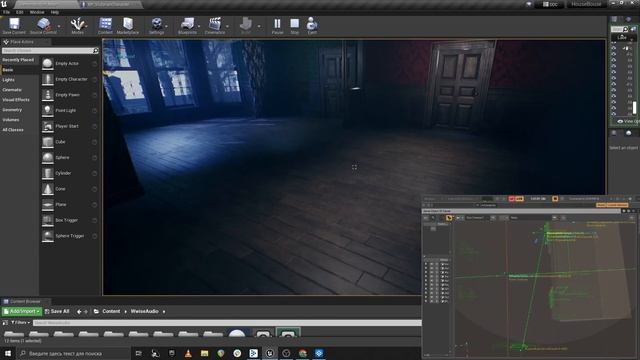Open the Filters dropdown
The width and height of the screenshot is (640, 360).
tap(20, 322)
